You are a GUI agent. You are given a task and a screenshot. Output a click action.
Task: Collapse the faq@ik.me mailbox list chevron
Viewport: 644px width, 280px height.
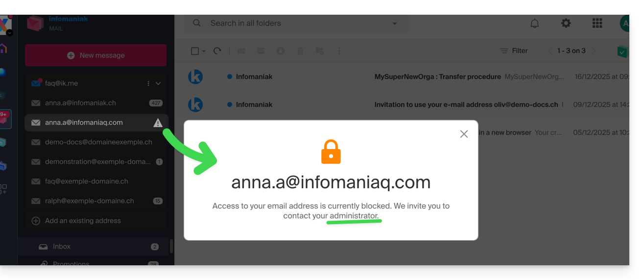click(x=158, y=83)
